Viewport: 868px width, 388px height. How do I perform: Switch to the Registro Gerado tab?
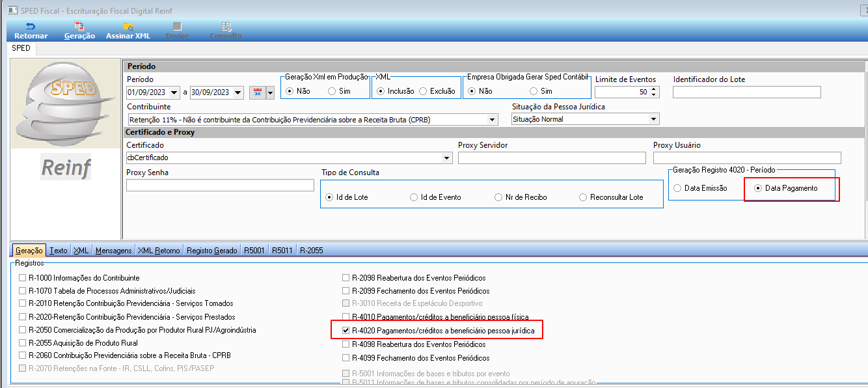[x=212, y=251]
